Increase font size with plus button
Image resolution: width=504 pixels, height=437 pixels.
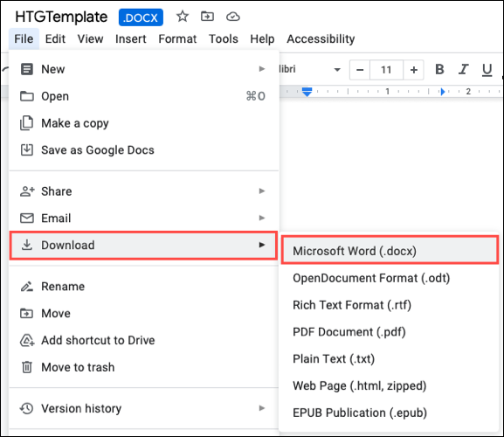414,70
